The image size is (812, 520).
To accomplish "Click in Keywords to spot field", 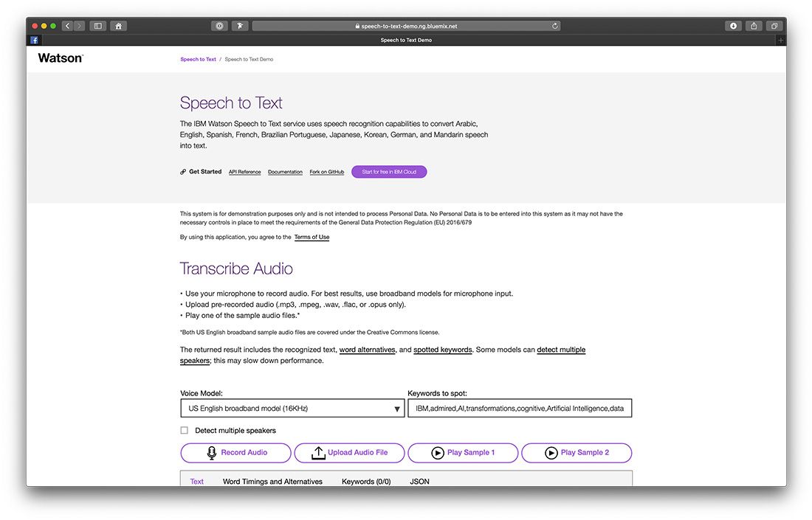I will point(520,408).
